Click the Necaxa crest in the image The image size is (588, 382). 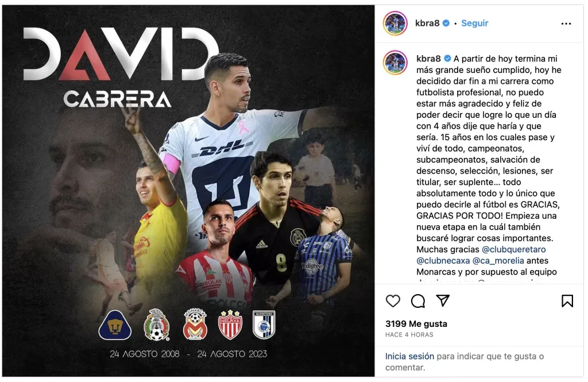pyautogui.click(x=230, y=325)
